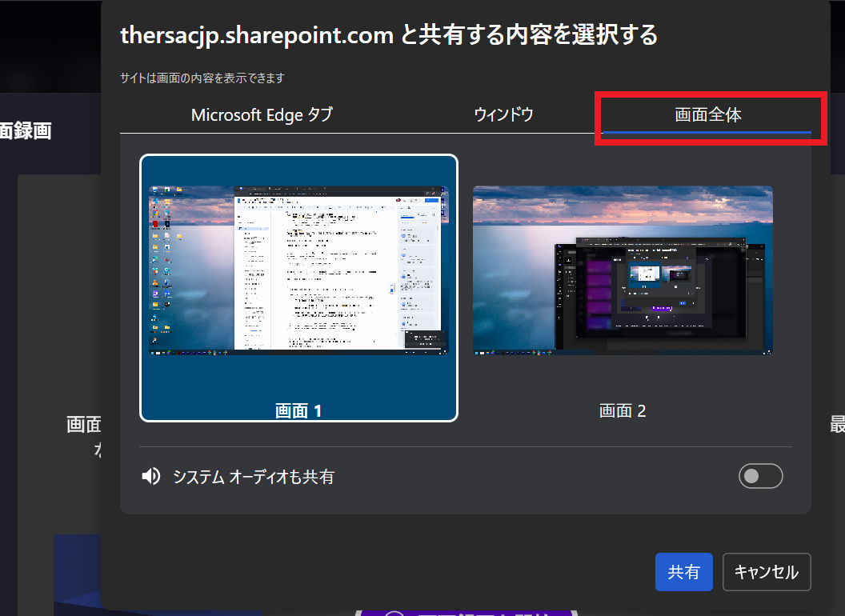Click the speaker icon beside system audio

(x=150, y=477)
